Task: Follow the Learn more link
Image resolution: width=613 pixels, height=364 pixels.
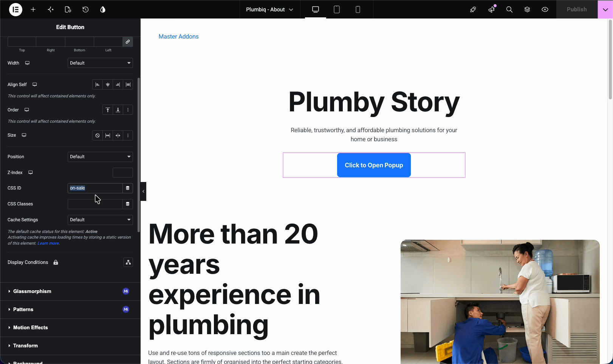Action: (48, 243)
